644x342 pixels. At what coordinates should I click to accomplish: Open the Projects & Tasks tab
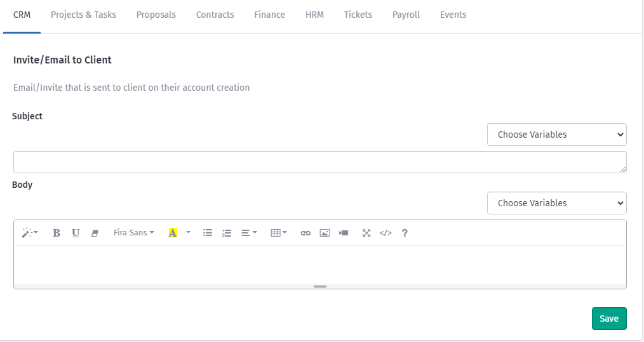click(83, 15)
